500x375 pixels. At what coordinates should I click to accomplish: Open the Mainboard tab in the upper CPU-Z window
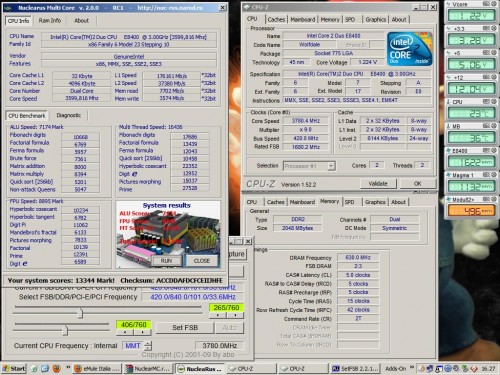303,20
